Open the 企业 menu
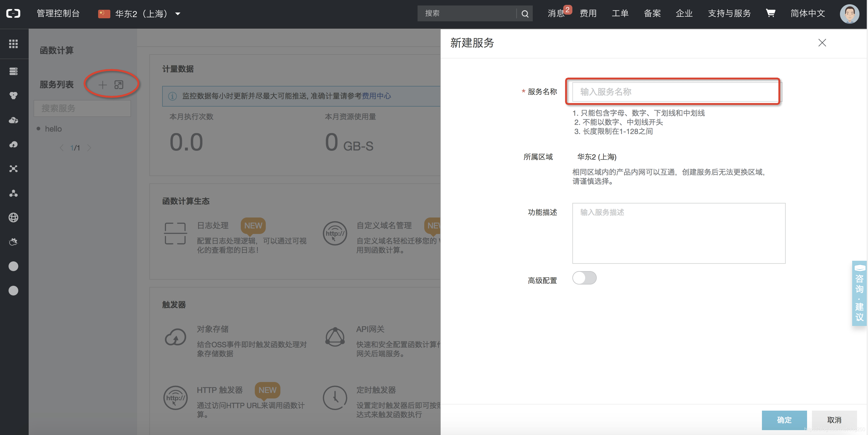Viewport: 868px width, 435px height. click(684, 13)
